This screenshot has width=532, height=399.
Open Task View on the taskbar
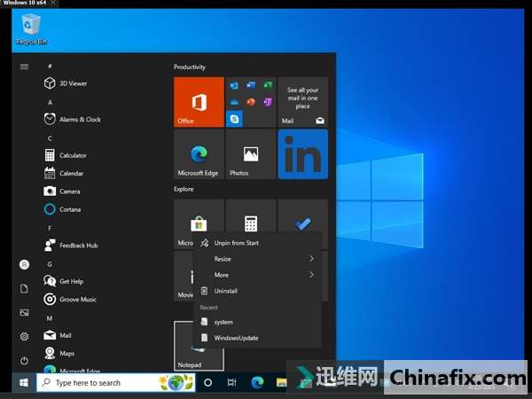[x=231, y=383]
